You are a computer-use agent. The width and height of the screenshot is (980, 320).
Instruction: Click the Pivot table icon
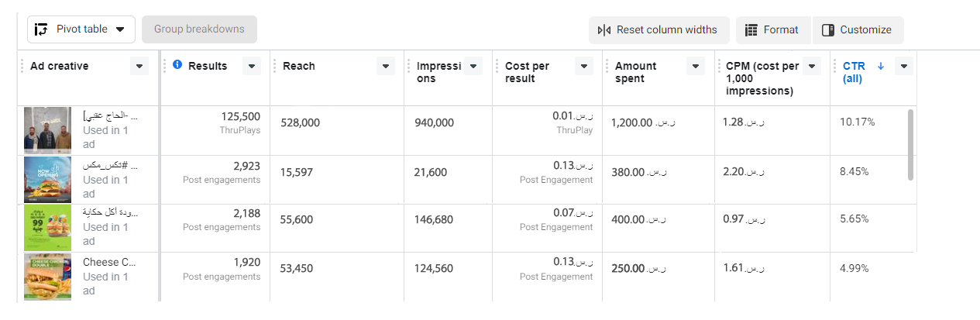[x=43, y=29]
